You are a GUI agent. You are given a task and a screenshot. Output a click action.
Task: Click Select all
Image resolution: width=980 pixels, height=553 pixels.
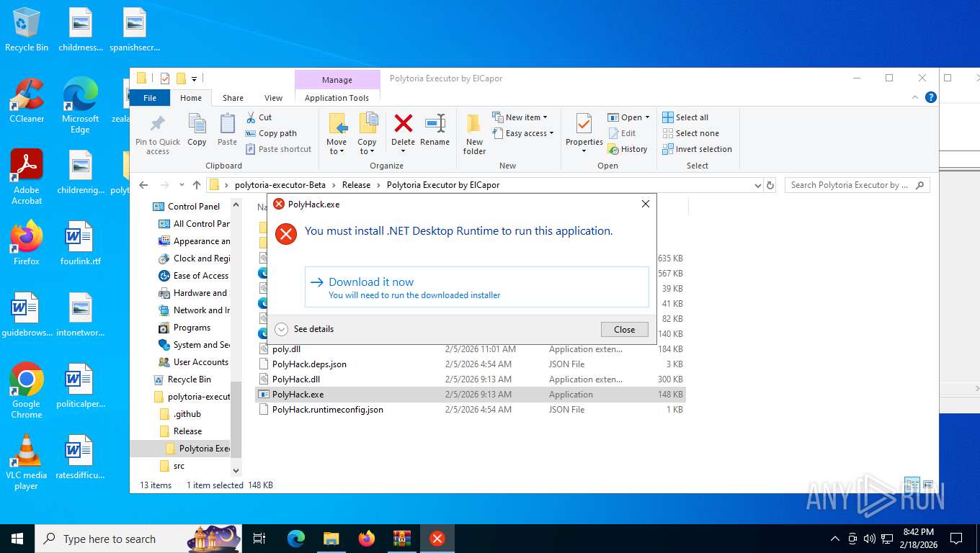click(x=685, y=117)
